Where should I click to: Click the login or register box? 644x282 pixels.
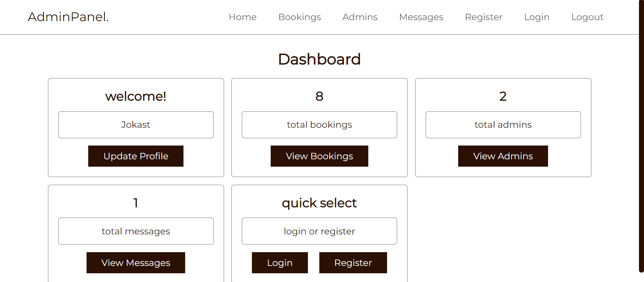click(x=319, y=231)
